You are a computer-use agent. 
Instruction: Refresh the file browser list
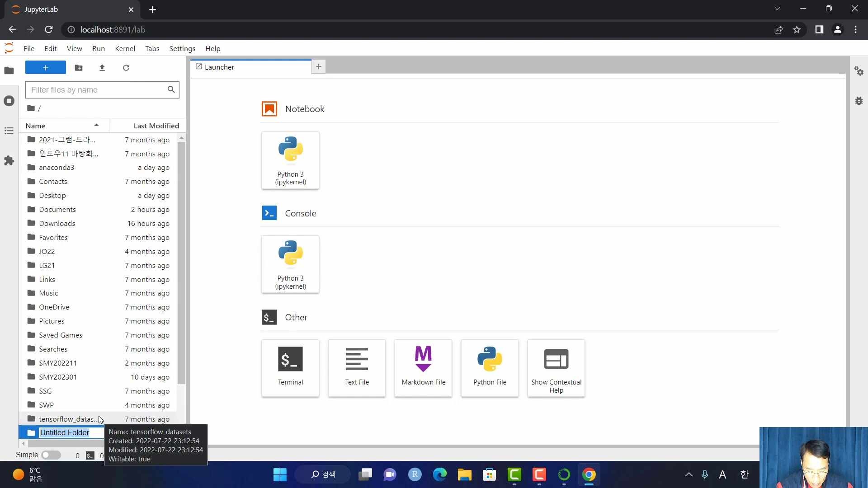point(126,68)
